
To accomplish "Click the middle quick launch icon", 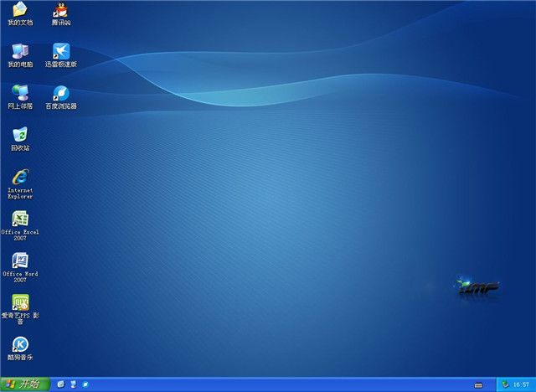I will click(74, 384).
